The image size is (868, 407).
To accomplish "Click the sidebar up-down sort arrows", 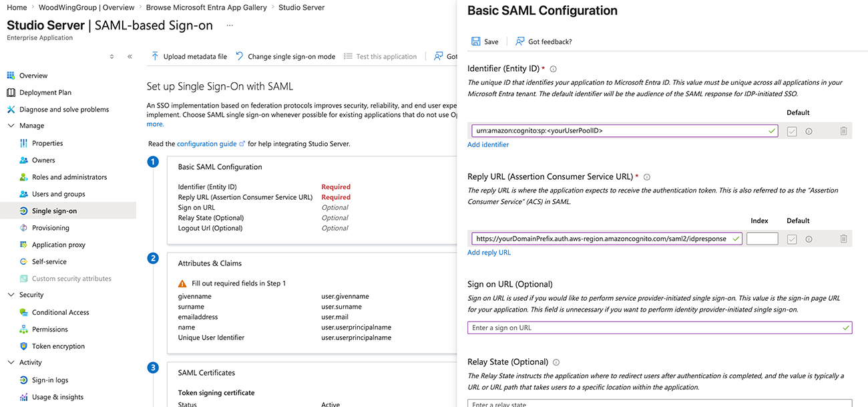I will pos(112,57).
